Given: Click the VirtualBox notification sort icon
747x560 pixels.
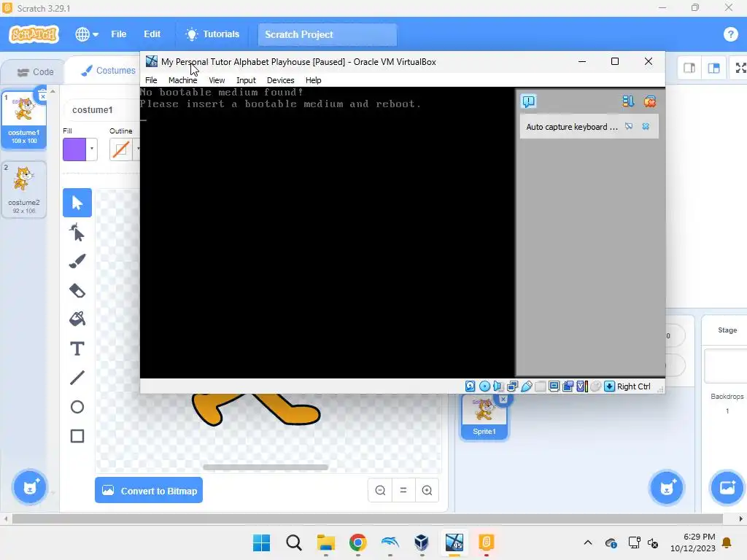Looking at the screenshot, I should tap(628, 101).
